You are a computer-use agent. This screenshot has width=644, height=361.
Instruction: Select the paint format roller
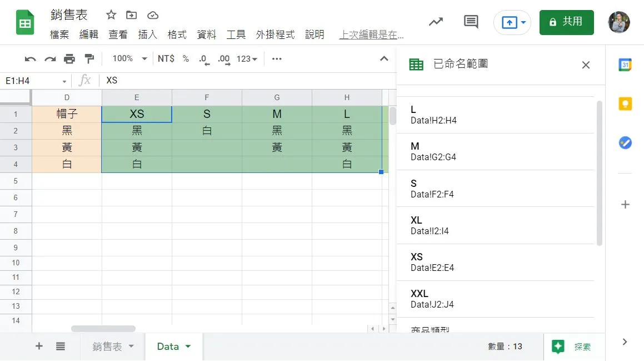point(89,59)
